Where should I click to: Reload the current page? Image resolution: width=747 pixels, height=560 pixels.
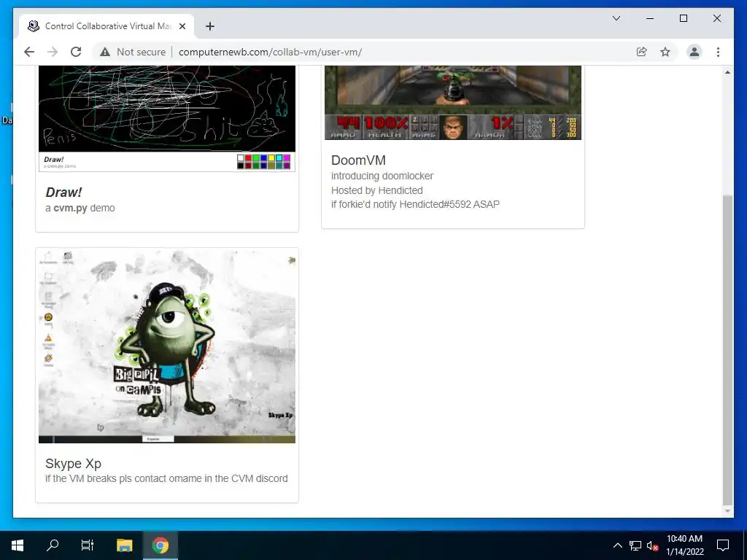(76, 52)
